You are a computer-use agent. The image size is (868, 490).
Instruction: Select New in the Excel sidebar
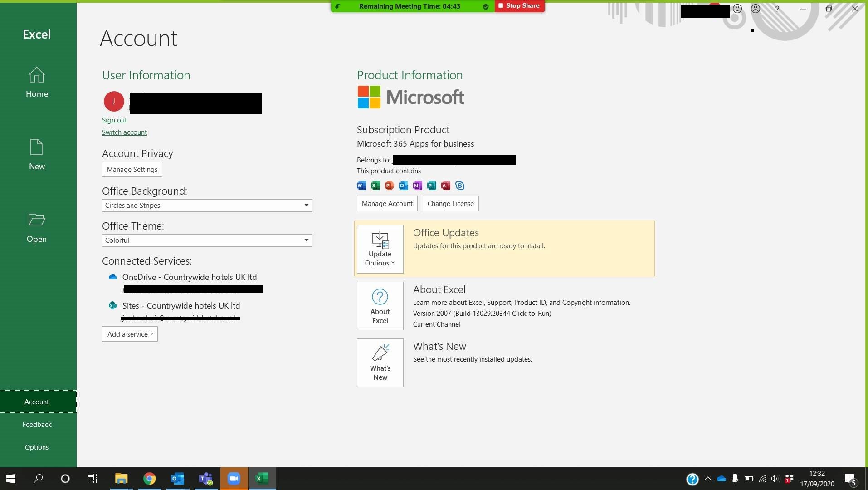(37, 155)
